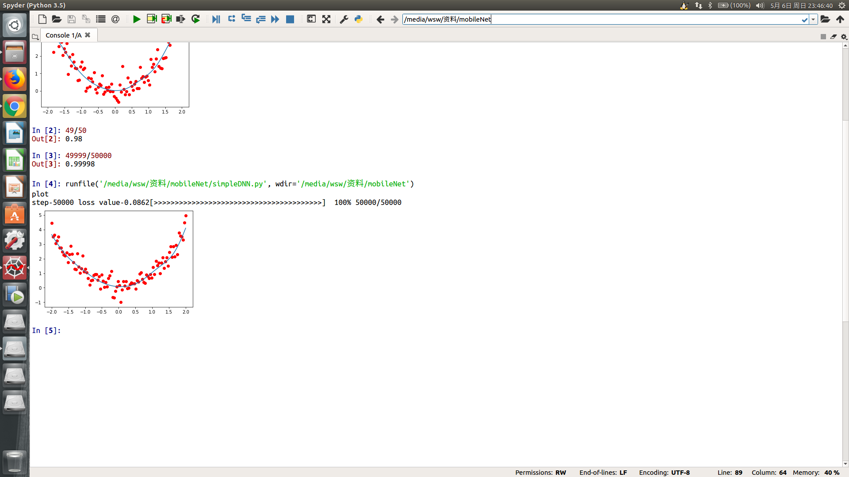Click the lower parabola plot image

[x=116, y=263]
